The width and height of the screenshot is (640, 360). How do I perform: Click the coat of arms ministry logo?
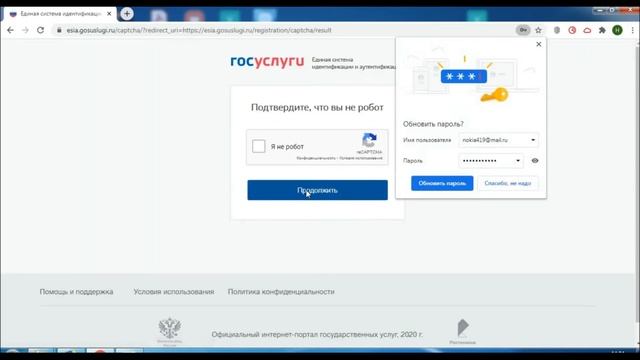170,331
